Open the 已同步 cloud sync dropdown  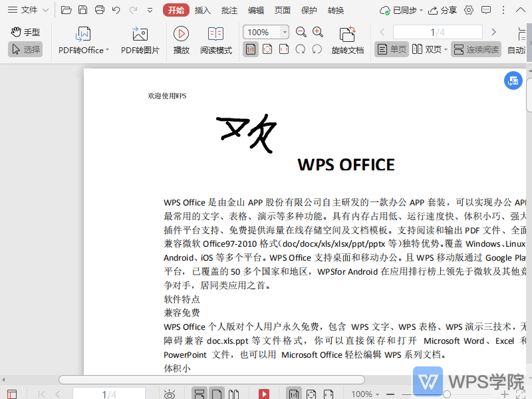pyautogui.click(x=401, y=11)
